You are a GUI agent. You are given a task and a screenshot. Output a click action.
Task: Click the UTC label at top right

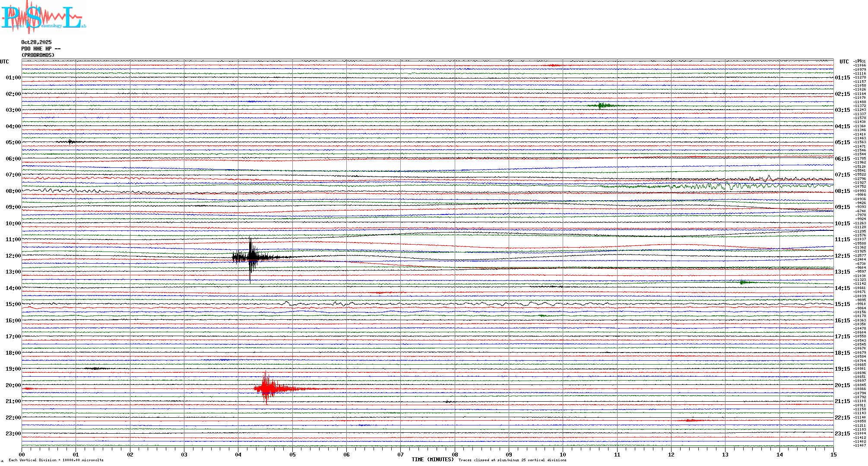pos(844,62)
